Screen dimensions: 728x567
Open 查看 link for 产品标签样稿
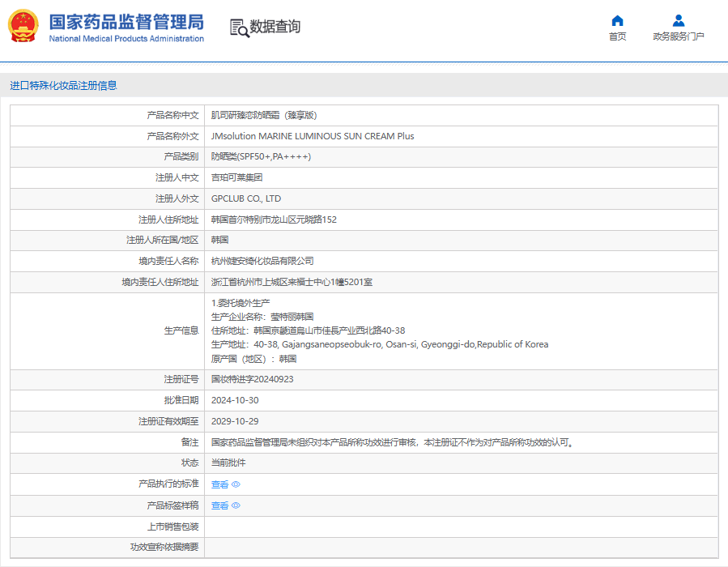click(219, 505)
